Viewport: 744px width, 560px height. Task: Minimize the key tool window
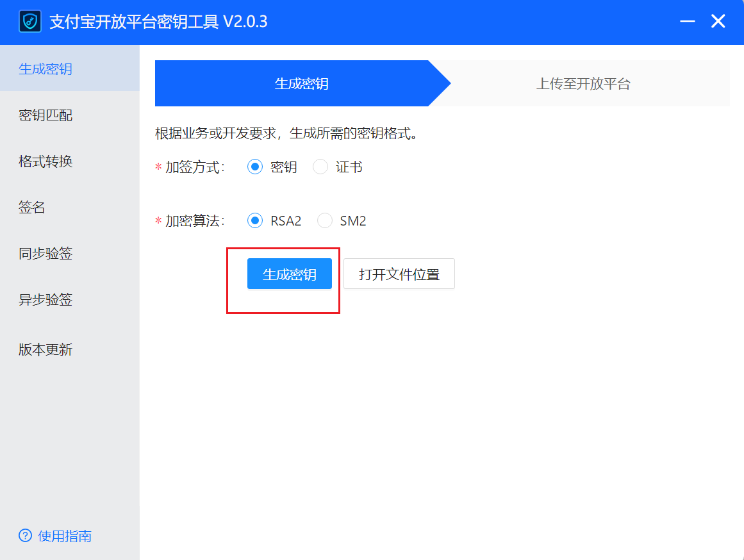pyautogui.click(x=687, y=21)
